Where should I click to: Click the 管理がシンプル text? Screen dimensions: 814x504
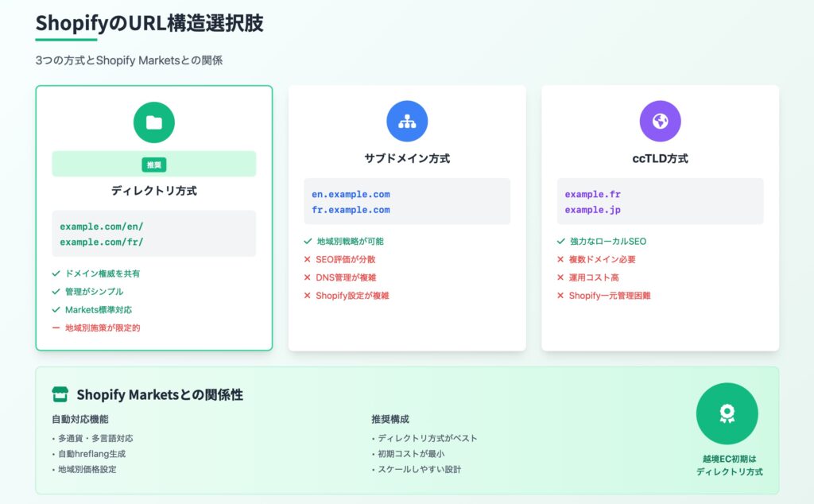pyautogui.click(x=94, y=292)
